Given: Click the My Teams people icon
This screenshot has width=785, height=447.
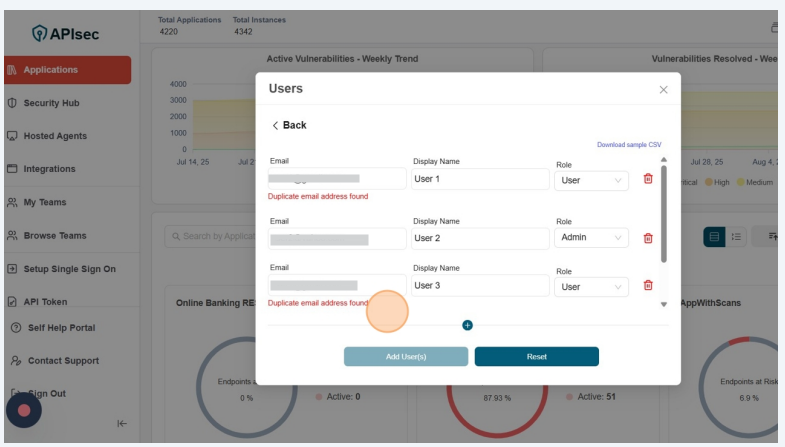Looking at the screenshot, I should [x=13, y=202].
